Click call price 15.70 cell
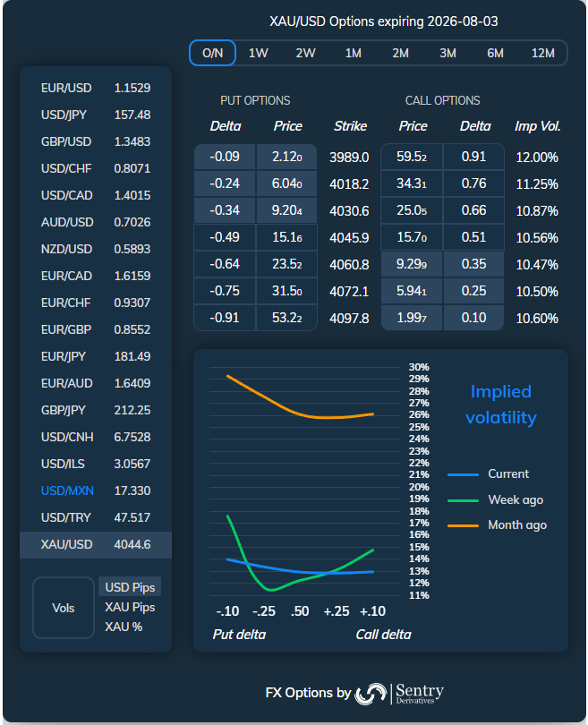The width and height of the screenshot is (588, 725). coord(412,237)
